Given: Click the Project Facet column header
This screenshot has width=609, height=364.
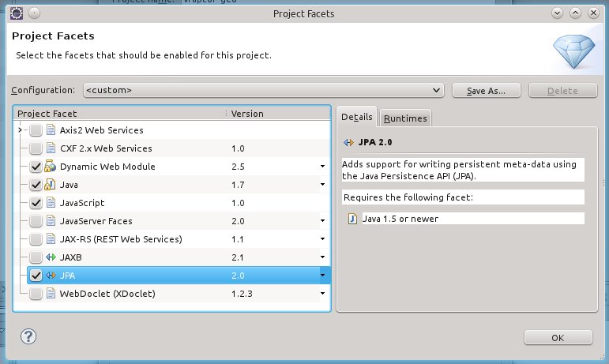Looking at the screenshot, I should tap(119, 114).
